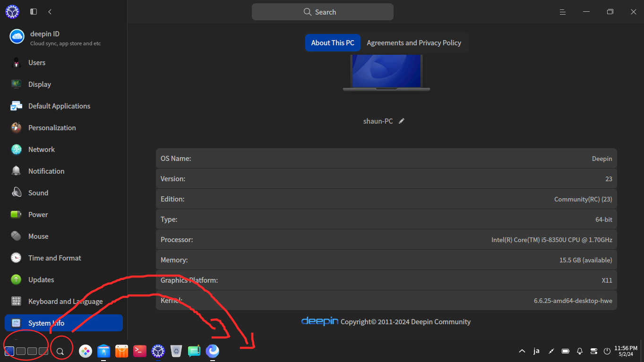
Task: Open the Trash from the dock
Action: click(176, 351)
